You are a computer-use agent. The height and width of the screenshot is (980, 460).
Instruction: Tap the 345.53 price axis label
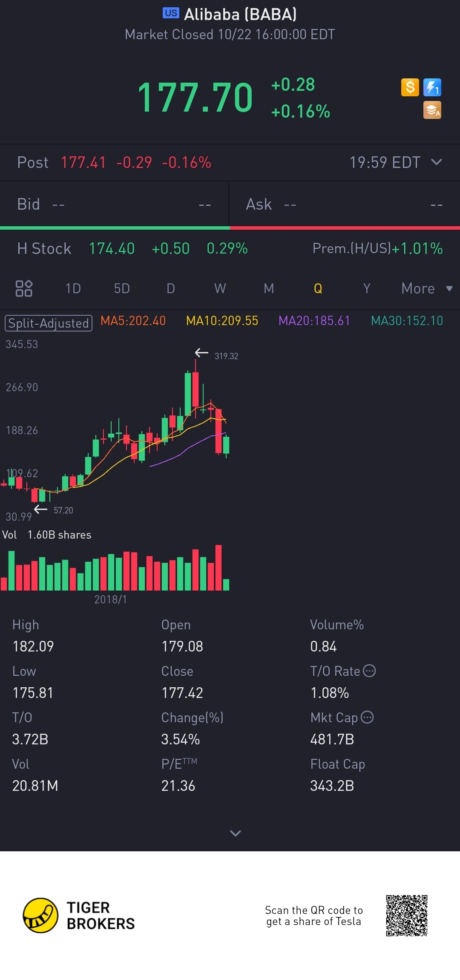click(22, 344)
